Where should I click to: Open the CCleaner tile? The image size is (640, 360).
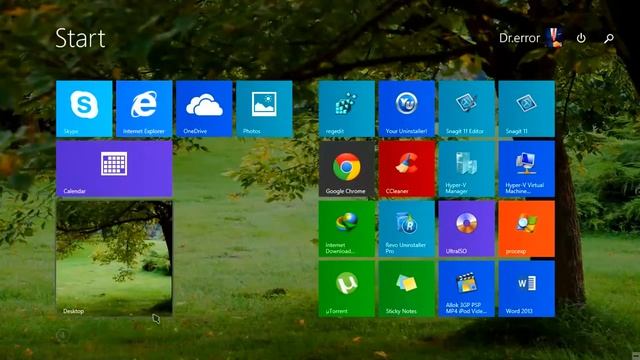407,169
